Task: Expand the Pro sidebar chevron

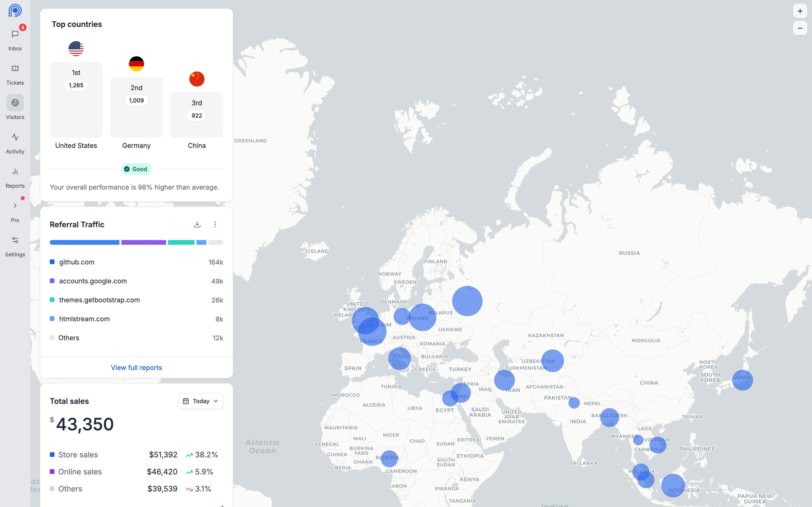Action: tap(15, 206)
